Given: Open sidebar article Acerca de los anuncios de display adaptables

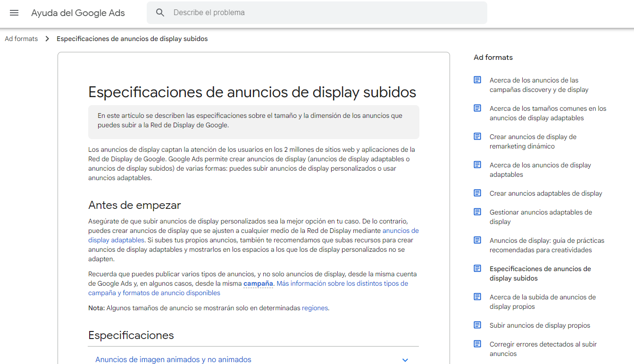Looking at the screenshot, I should [540, 170].
